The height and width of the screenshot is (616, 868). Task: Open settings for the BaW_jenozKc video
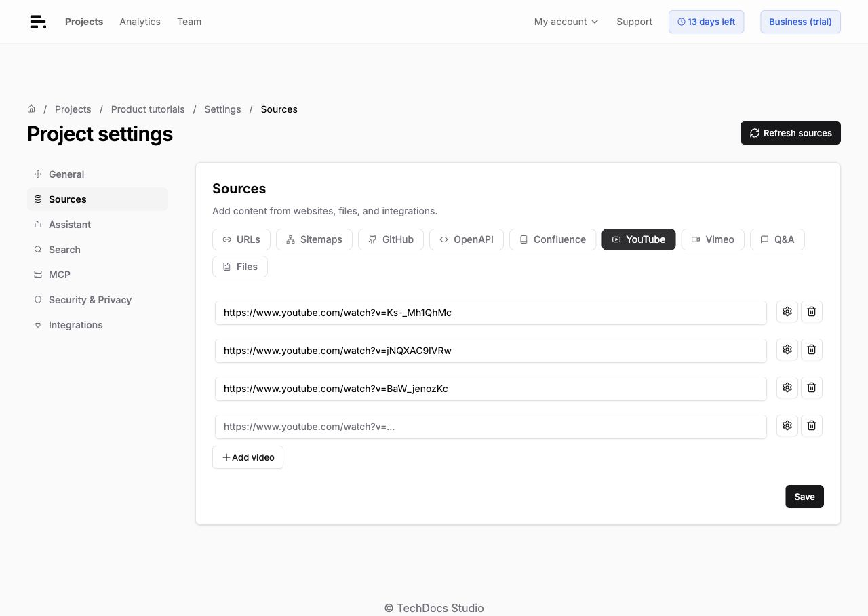coord(787,387)
